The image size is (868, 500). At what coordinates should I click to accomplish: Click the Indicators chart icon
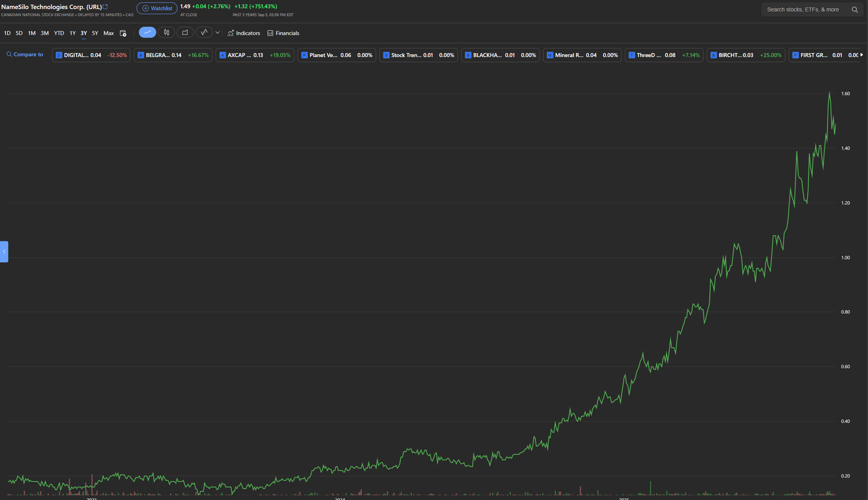[x=231, y=33]
